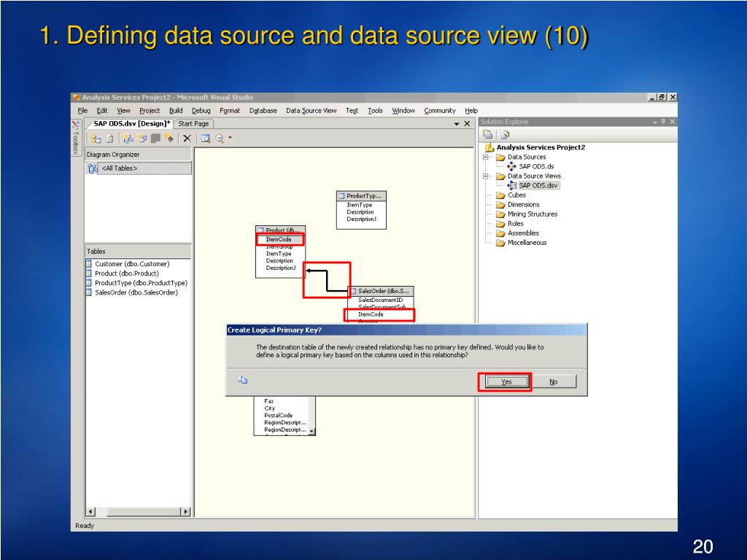This screenshot has width=747, height=560.
Task: Click SalesDocumentID in the SalesOrder table
Action: point(381,300)
